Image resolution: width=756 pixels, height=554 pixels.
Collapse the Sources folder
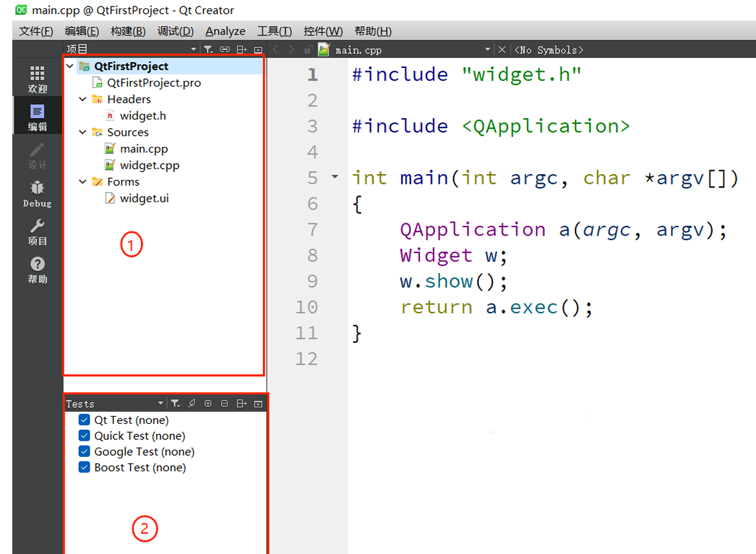pyautogui.click(x=83, y=131)
